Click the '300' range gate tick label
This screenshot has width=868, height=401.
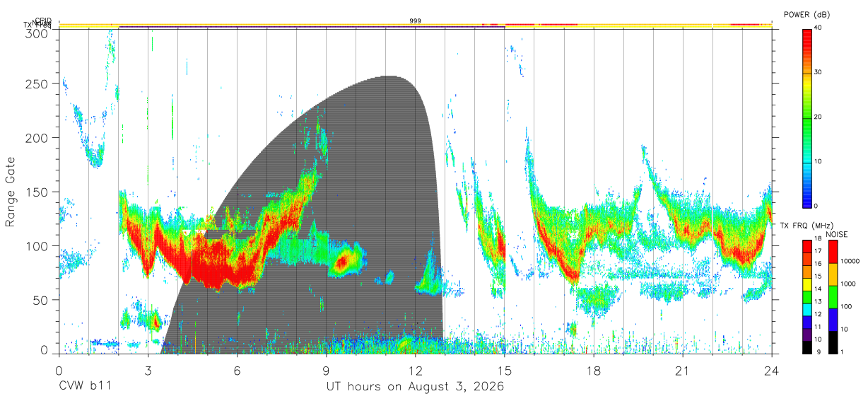pyautogui.click(x=37, y=34)
